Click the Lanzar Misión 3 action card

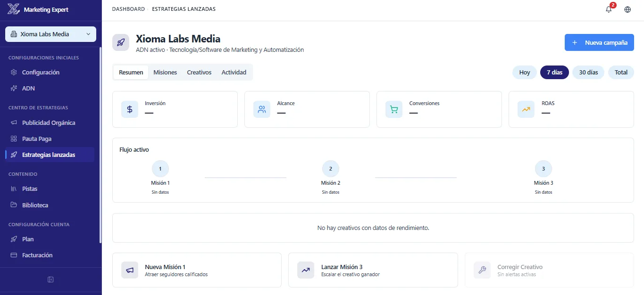click(x=373, y=270)
